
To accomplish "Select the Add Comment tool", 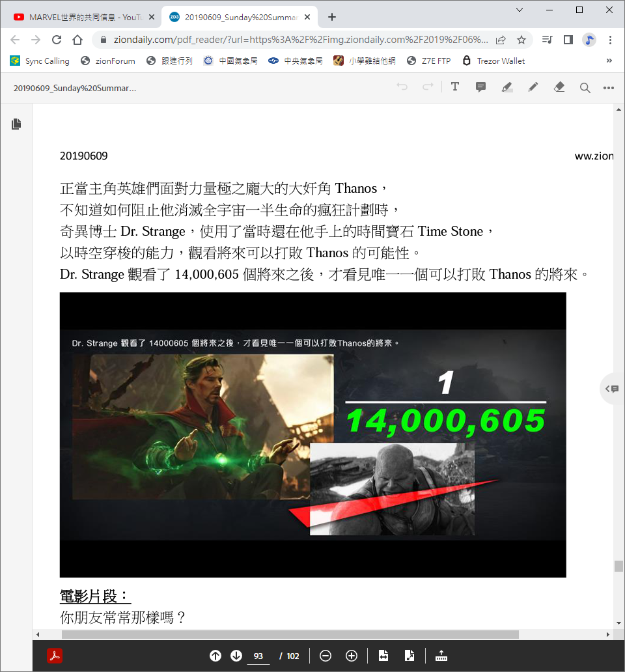I will 480,87.
